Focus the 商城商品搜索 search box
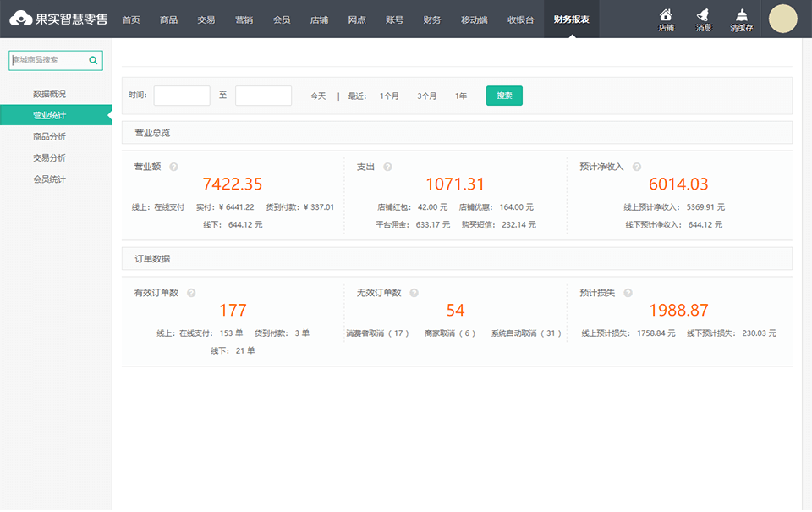The height and width of the screenshot is (512, 812). 49,60
